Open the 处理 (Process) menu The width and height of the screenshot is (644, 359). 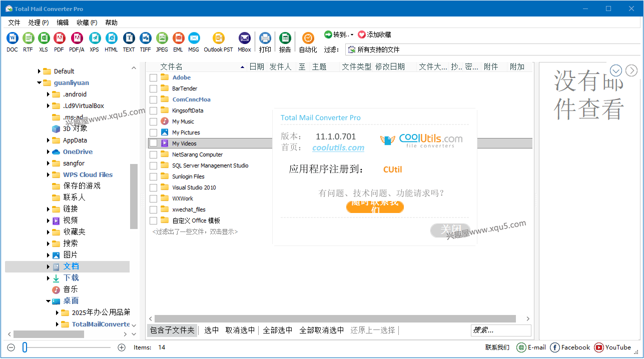[x=39, y=22]
